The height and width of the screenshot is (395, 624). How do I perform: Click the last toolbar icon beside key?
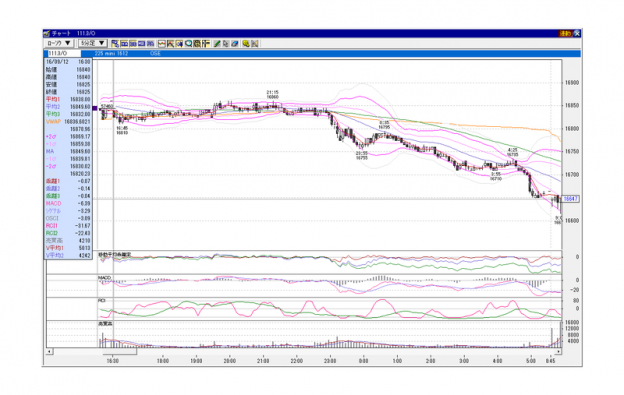click(255, 43)
